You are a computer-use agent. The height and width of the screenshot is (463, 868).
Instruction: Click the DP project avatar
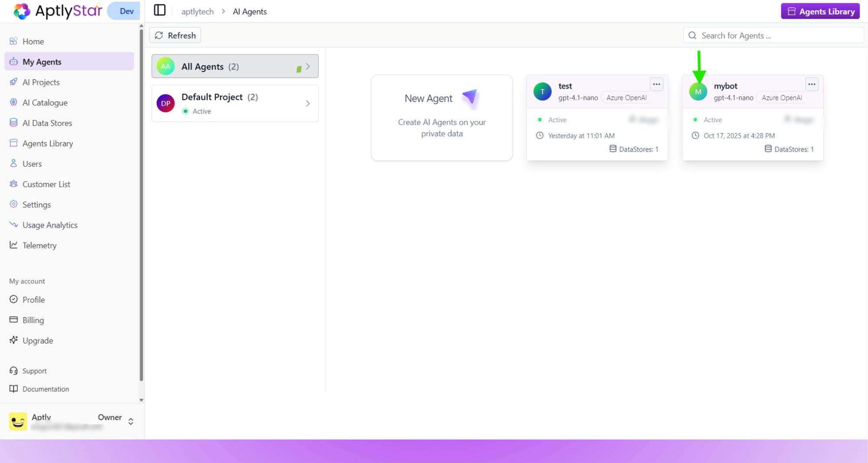pos(166,103)
